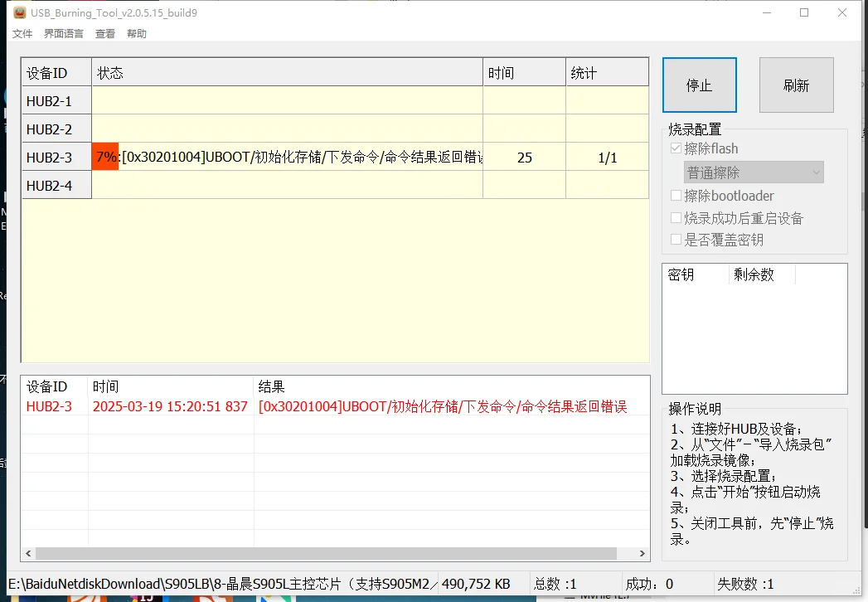Click the 停止 button

click(x=699, y=85)
